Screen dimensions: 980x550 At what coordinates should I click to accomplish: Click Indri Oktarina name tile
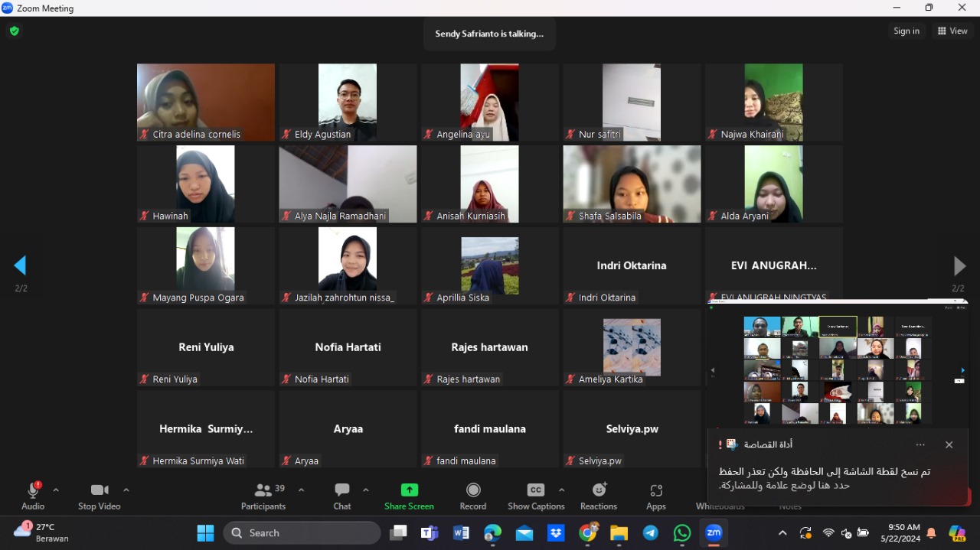pyautogui.click(x=632, y=266)
